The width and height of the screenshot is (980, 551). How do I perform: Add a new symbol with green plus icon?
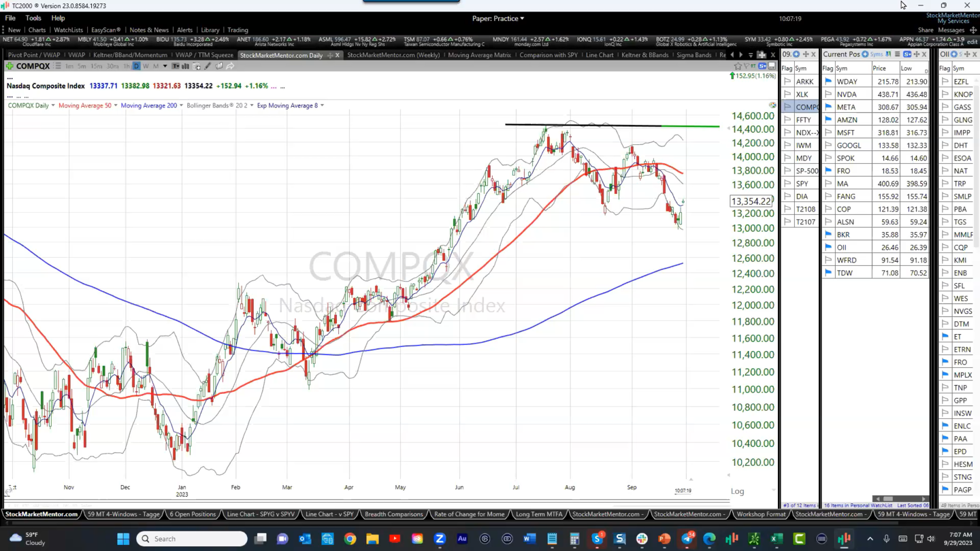pos(10,66)
